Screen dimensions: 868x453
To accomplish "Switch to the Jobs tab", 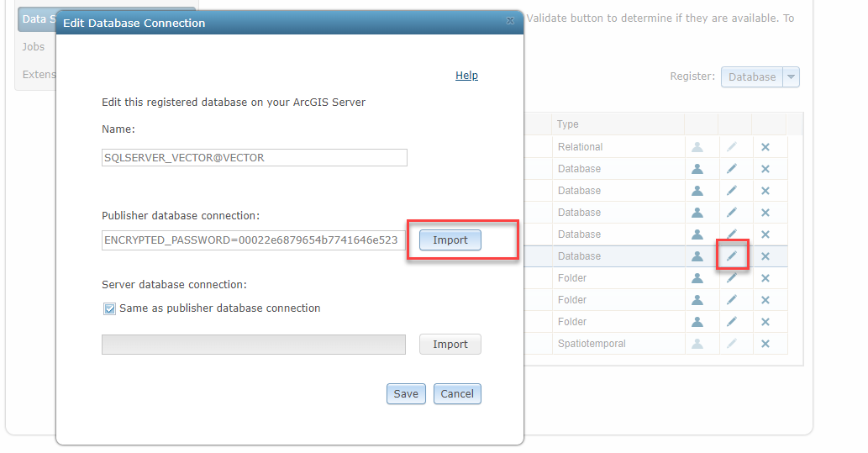I will (x=34, y=47).
